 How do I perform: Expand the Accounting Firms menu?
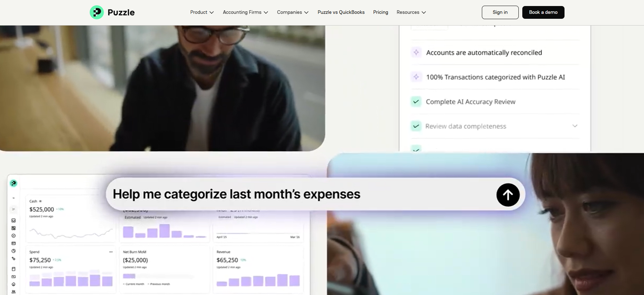(x=245, y=12)
